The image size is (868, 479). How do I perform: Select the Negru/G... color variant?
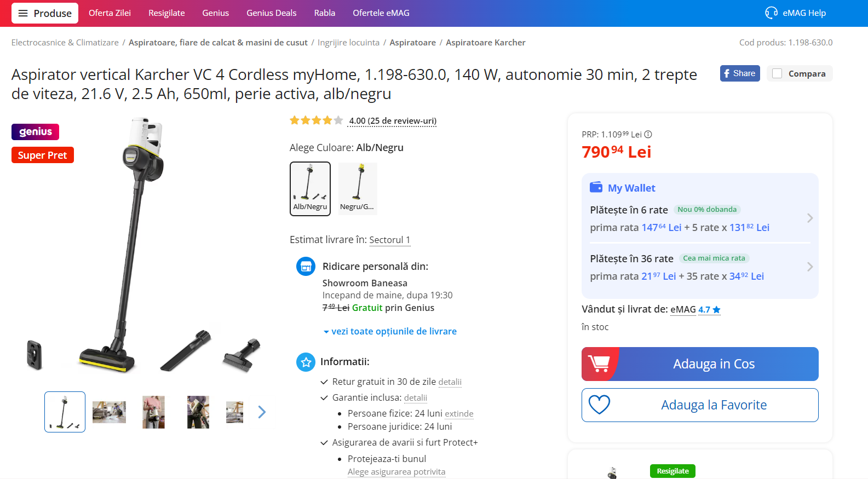click(x=357, y=189)
